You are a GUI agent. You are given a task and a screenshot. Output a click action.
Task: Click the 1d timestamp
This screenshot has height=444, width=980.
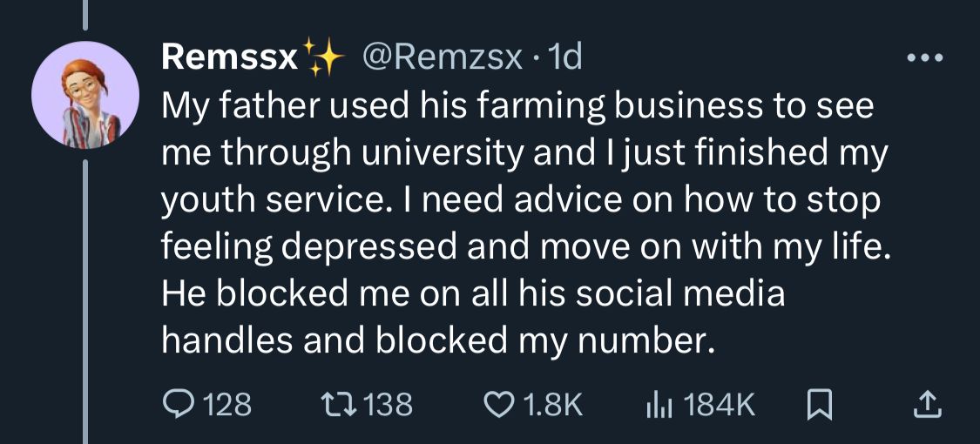[x=568, y=58]
